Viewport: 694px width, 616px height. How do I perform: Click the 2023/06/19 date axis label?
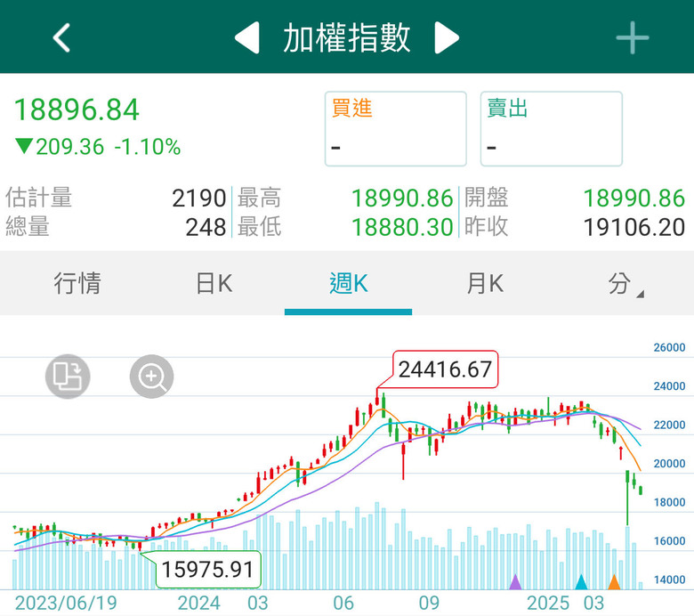click(x=66, y=604)
